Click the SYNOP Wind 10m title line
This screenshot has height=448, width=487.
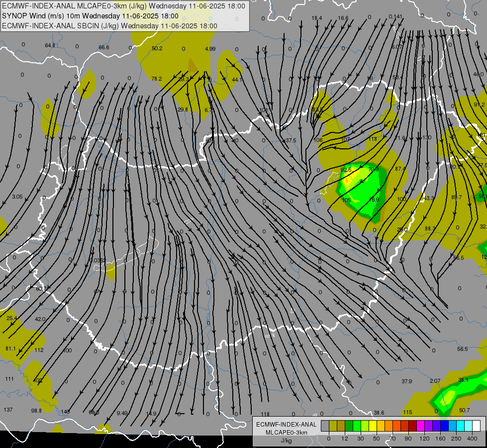(x=90, y=16)
